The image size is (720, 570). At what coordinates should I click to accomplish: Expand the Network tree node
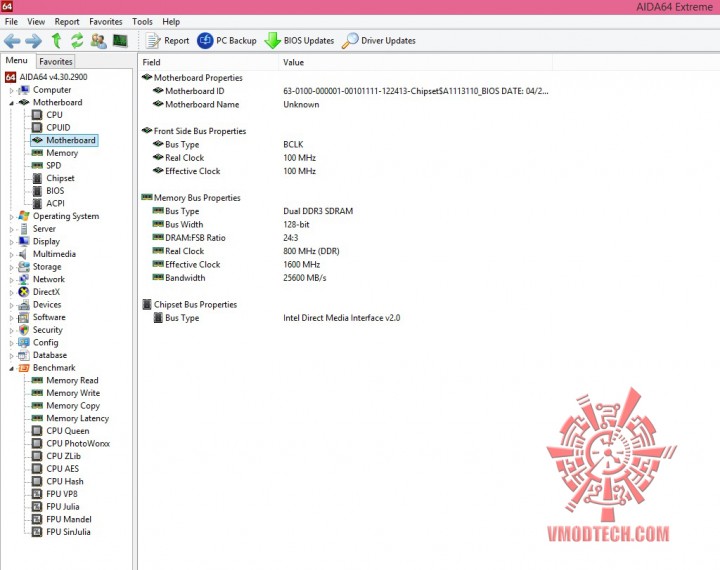tap(12, 280)
